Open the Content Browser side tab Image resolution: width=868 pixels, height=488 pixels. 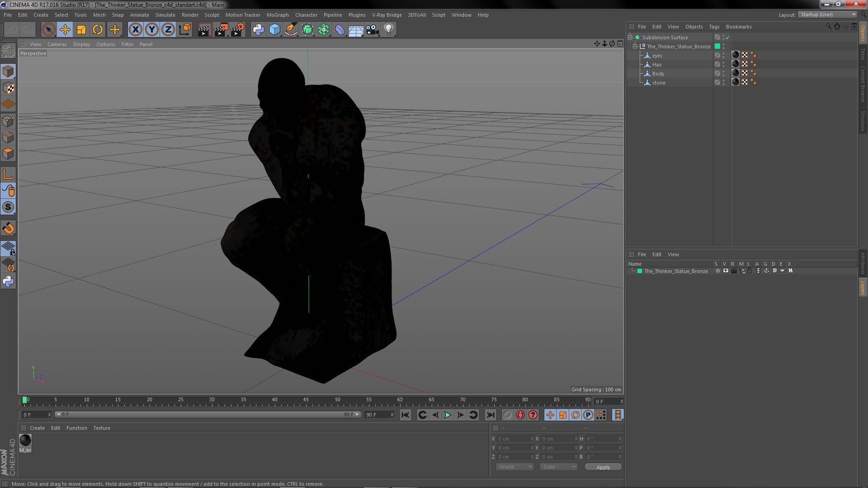point(863,84)
